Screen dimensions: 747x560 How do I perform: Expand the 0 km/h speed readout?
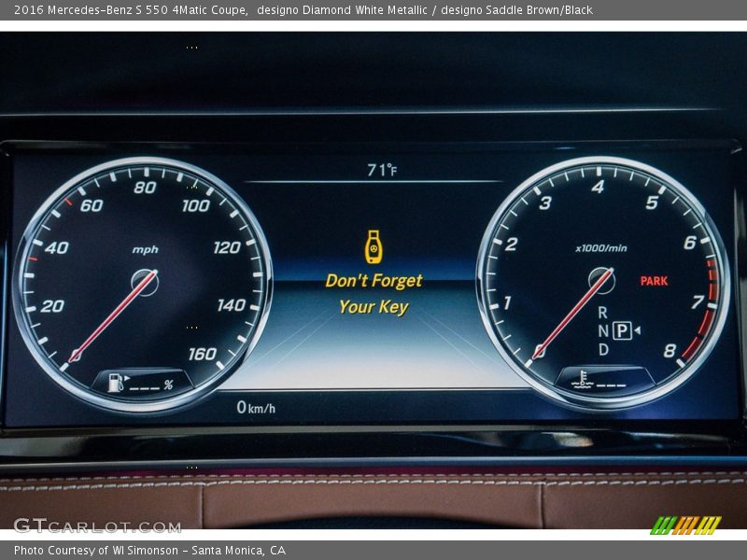coord(258,406)
